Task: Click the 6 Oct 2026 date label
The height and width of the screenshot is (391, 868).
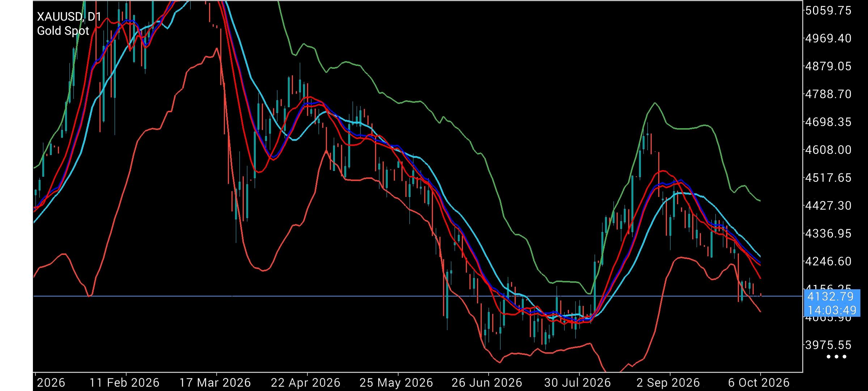Action: click(759, 383)
